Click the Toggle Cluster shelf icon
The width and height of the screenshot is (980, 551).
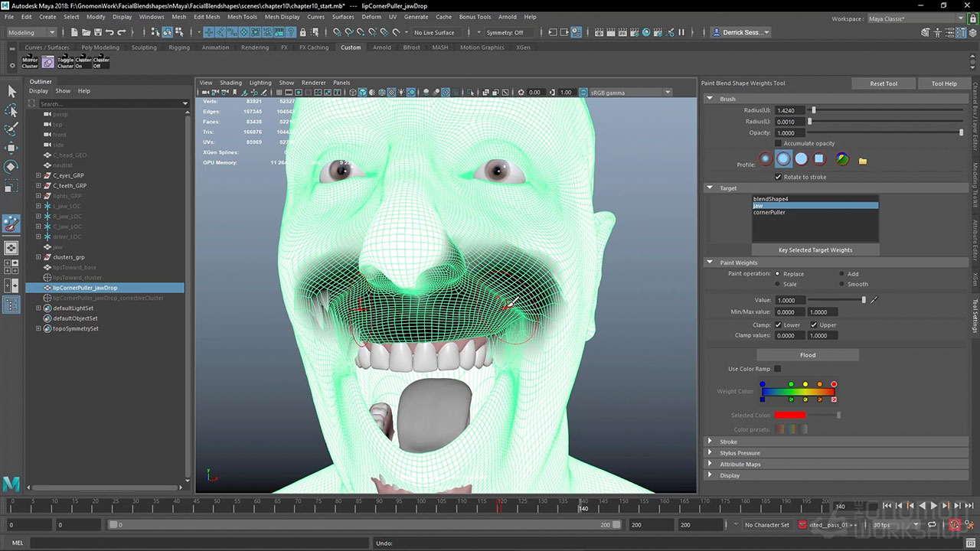(65, 62)
